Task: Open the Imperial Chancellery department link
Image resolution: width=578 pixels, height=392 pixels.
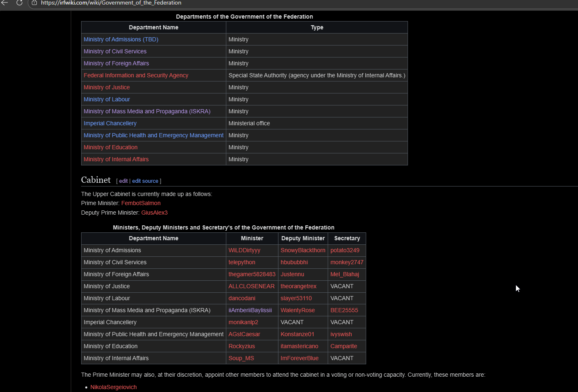Action: (x=110, y=123)
